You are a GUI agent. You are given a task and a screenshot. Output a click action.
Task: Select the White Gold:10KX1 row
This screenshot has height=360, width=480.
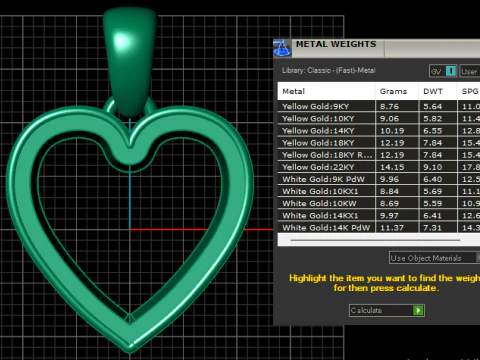point(379,191)
